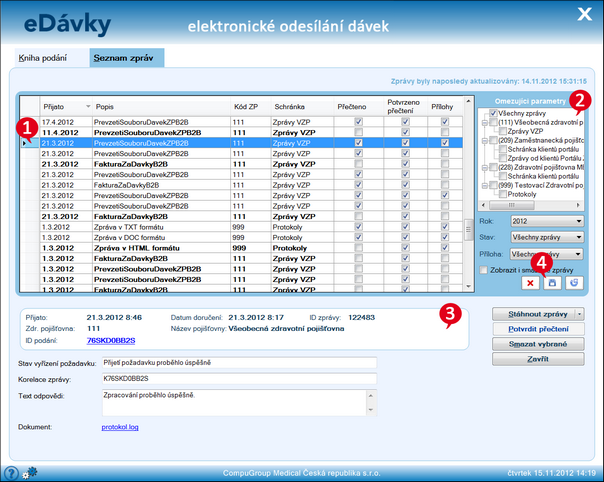The height and width of the screenshot is (482, 604).
Task: Sort by the Popis column header
Action: click(161, 107)
